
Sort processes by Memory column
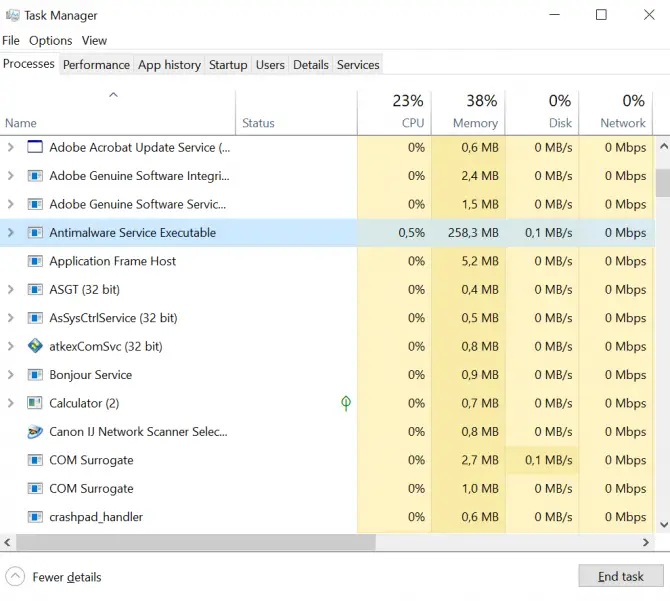(468, 113)
